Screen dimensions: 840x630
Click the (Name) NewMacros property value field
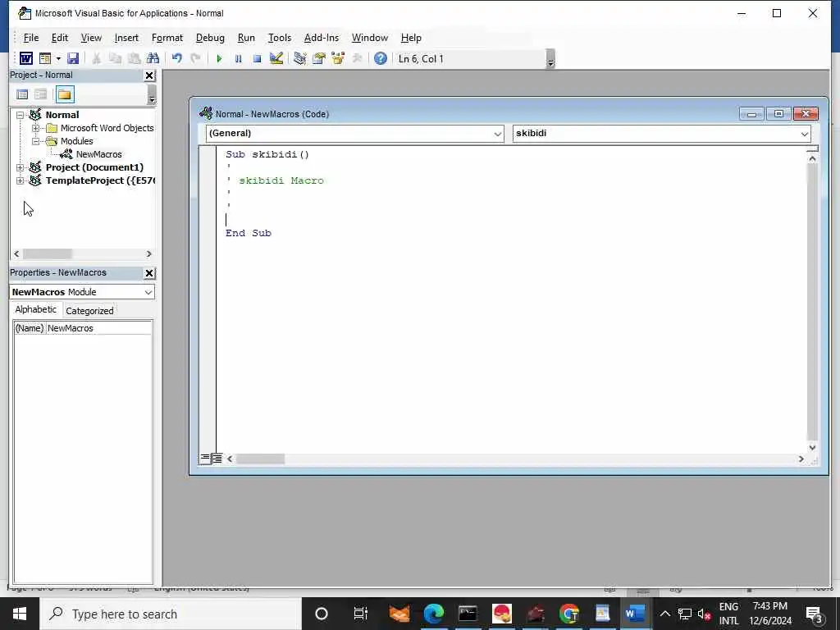(98, 328)
